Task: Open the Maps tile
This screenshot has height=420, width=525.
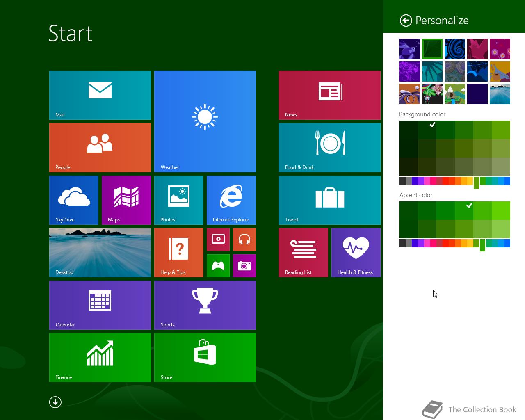Action: pos(126,200)
